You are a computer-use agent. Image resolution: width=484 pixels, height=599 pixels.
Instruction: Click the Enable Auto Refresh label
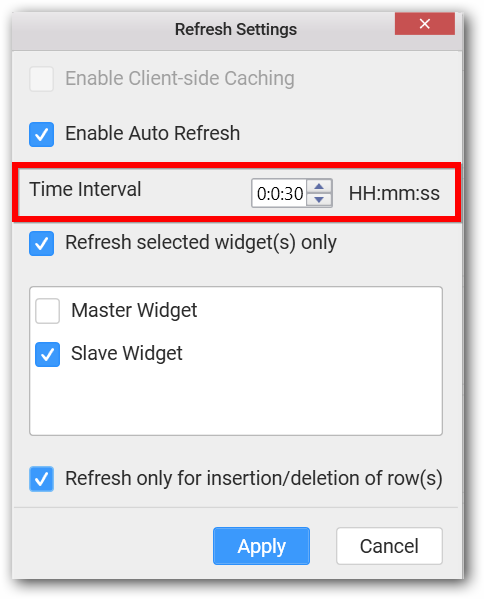tap(152, 133)
